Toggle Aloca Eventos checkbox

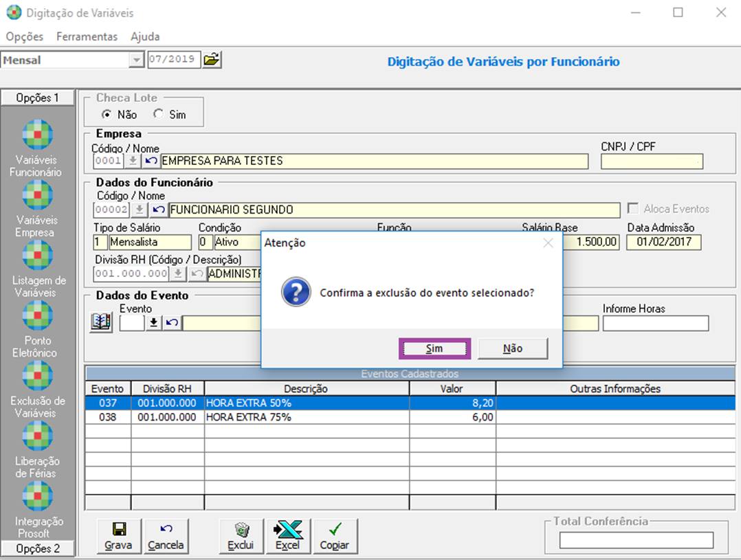[x=633, y=208]
